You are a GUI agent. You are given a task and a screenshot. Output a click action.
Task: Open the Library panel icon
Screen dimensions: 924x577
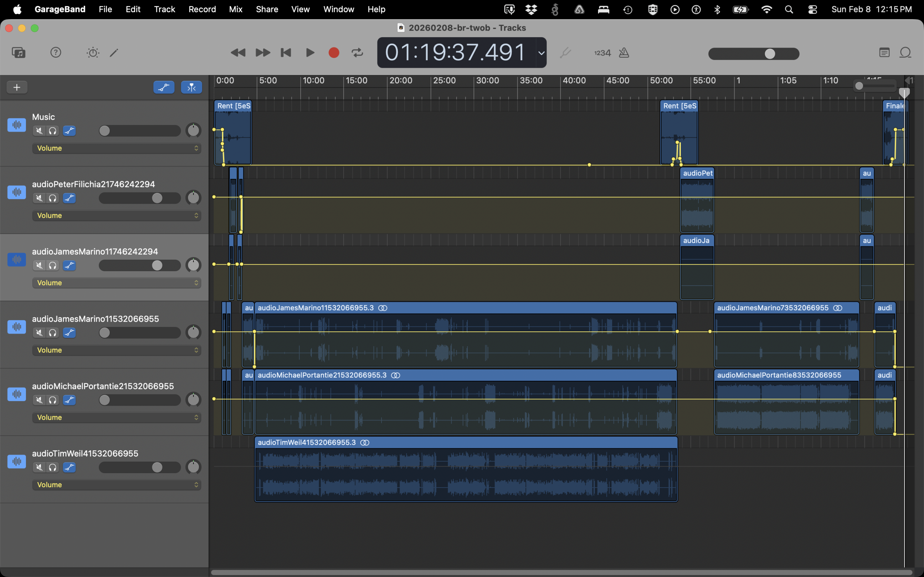pos(18,52)
